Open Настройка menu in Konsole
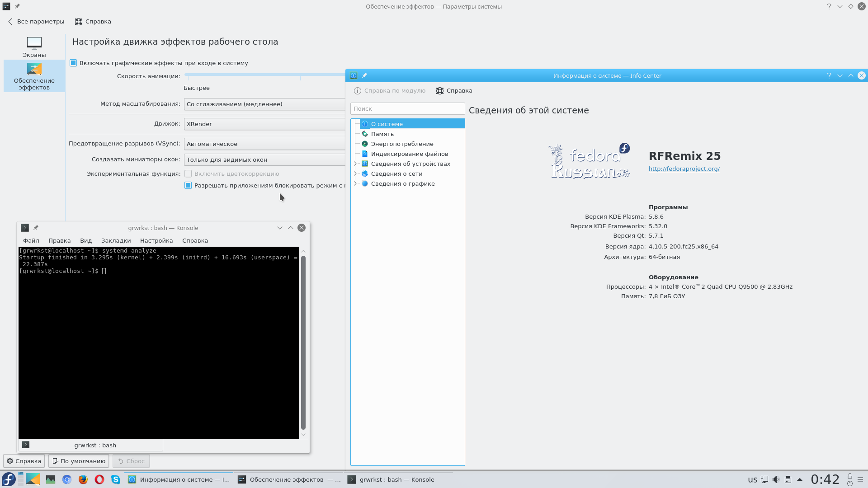This screenshot has height=488, width=868. click(x=156, y=240)
